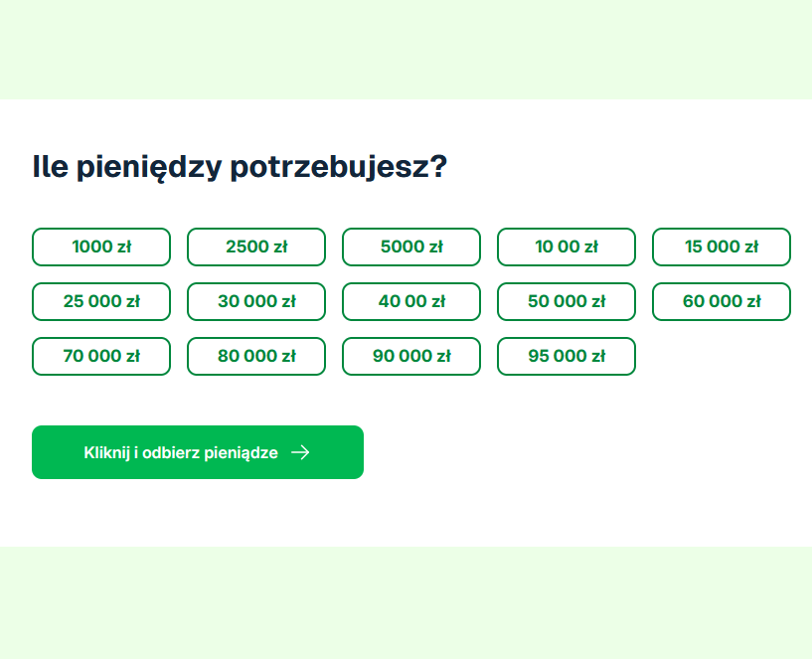
Task: Select the 30 000 zł option
Action: [255, 301]
